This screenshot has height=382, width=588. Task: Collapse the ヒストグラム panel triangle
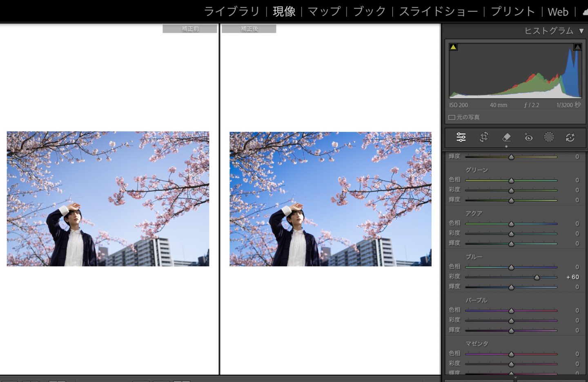tap(581, 31)
